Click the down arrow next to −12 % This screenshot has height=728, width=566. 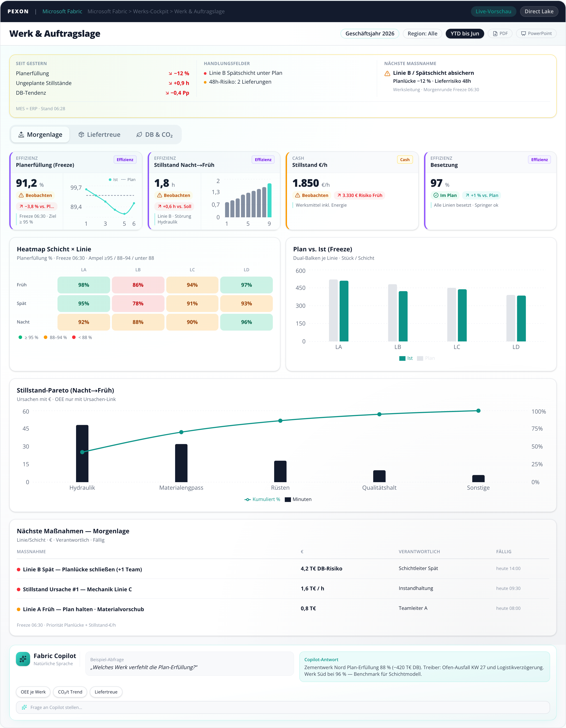point(170,73)
